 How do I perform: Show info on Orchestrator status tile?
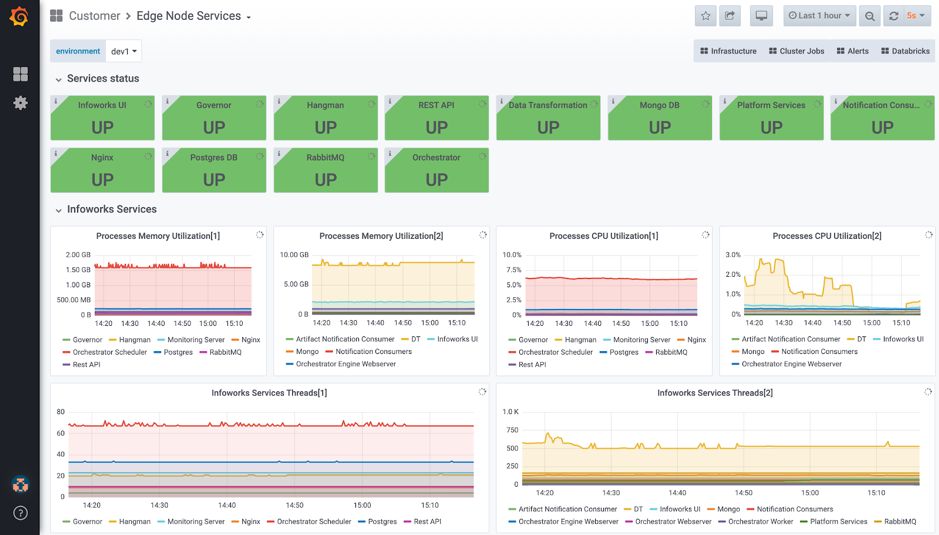point(390,153)
